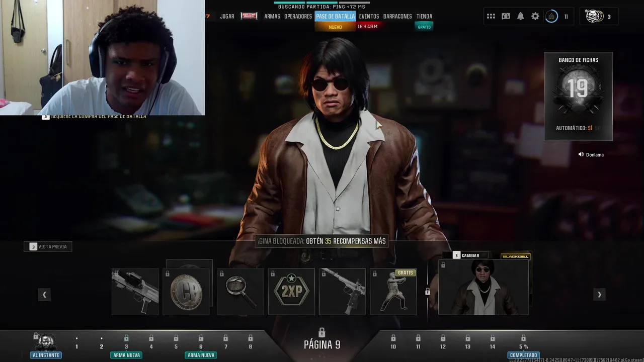Jump to the AL INSTANTE page
Viewport: 644px width, 362px height.
(x=46, y=342)
